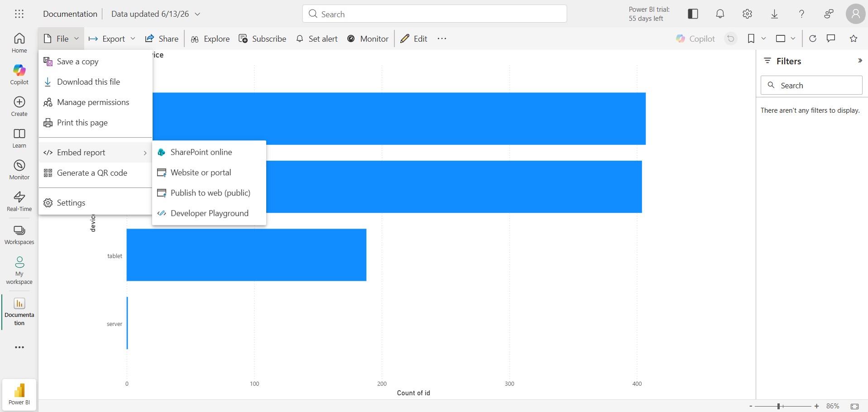
Task: Open Monitor in left sidebar
Action: tap(19, 170)
